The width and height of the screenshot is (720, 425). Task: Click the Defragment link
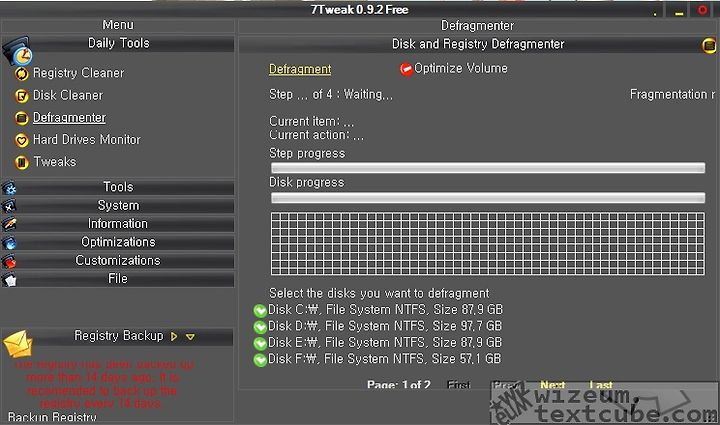point(300,69)
